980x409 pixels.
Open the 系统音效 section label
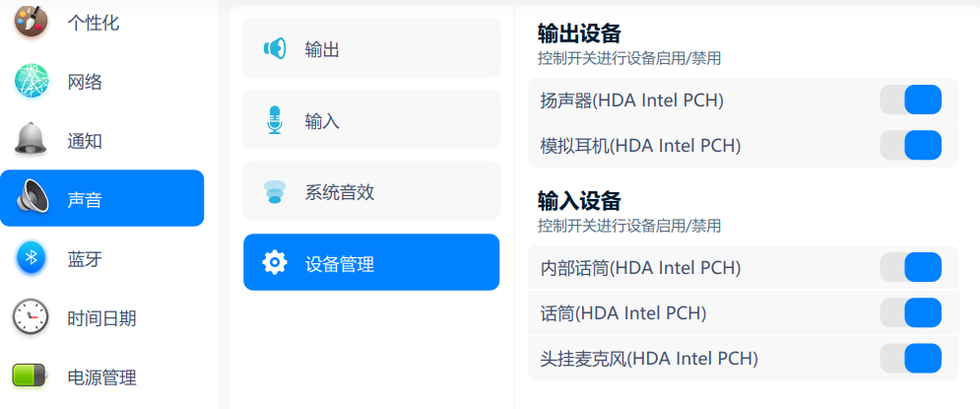(339, 192)
